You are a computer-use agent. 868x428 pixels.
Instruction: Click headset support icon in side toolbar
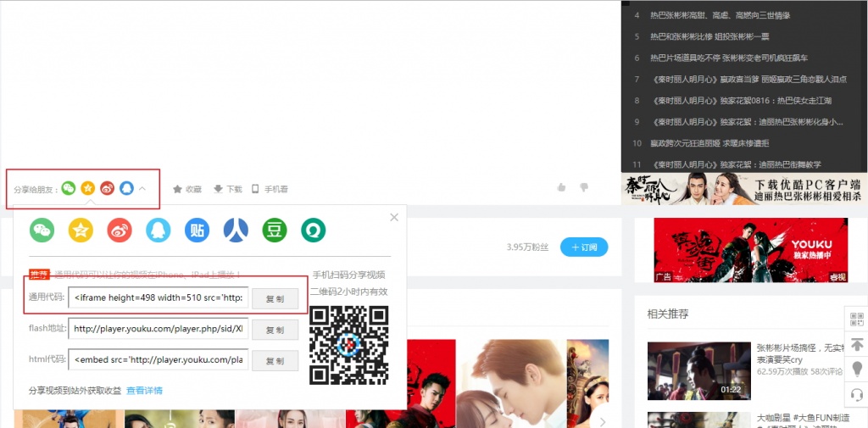pyautogui.click(x=857, y=393)
